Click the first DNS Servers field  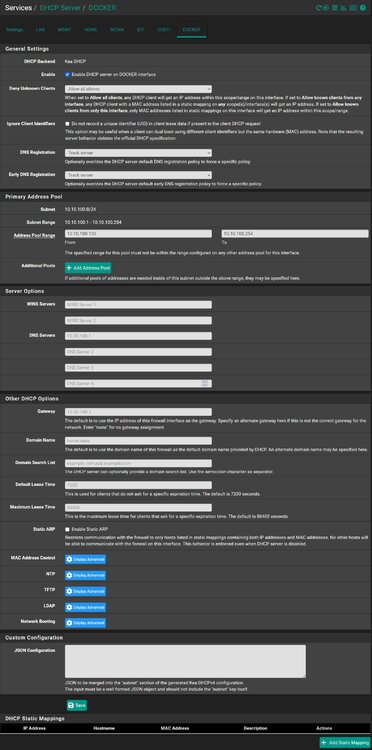[x=138, y=336]
